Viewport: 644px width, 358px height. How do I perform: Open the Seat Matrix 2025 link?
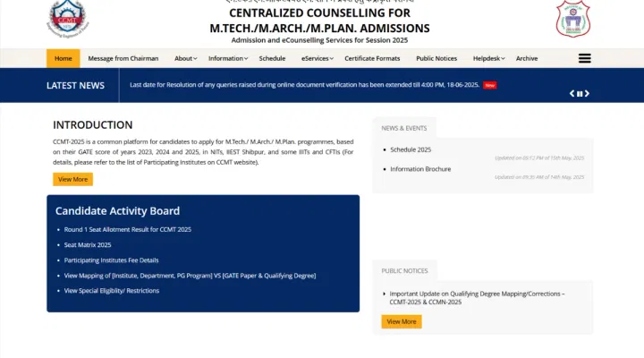[88, 244]
